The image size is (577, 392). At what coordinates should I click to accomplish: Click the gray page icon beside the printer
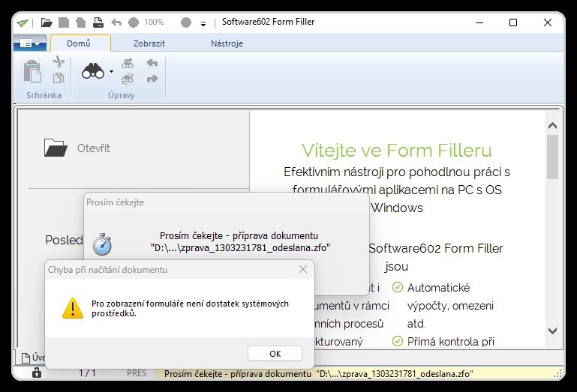[80, 22]
